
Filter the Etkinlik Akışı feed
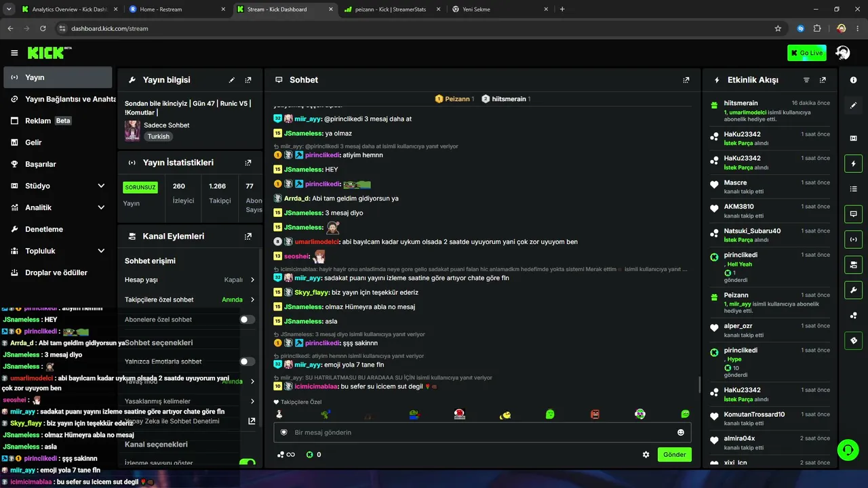click(x=806, y=80)
